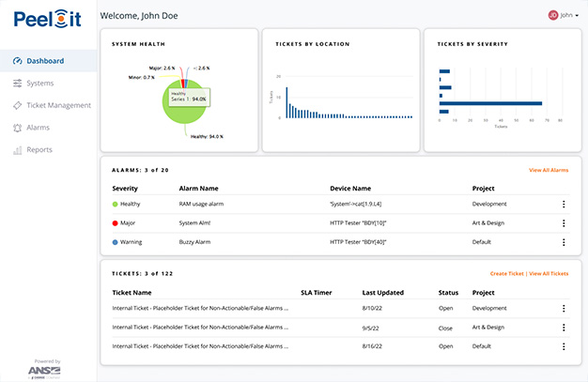Open options menu for RAM usage alarm
588x382 pixels.
564,204
